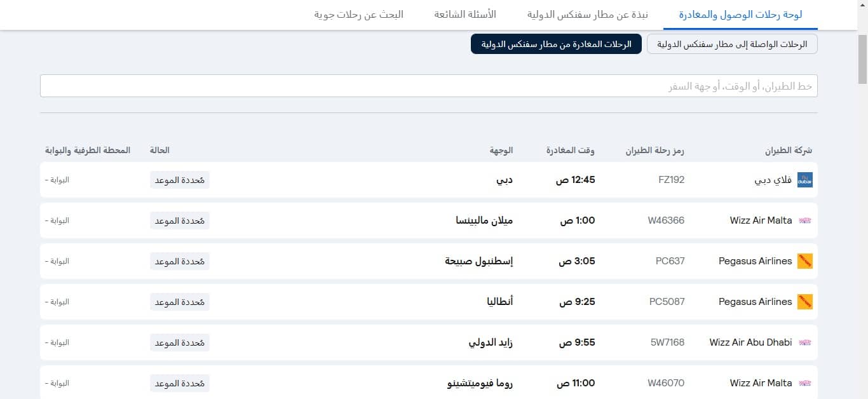Select Pegasus Airlines name in PC5087 row

(x=756, y=302)
